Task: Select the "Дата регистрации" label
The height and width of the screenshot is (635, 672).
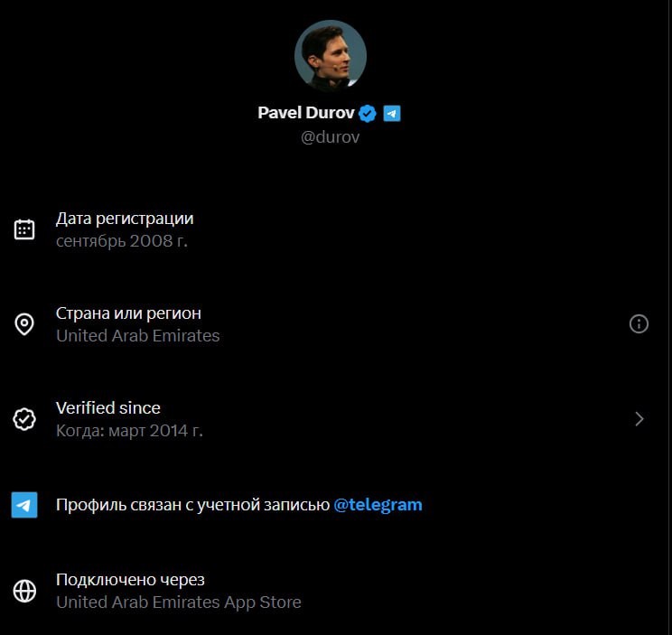Action: point(125,219)
